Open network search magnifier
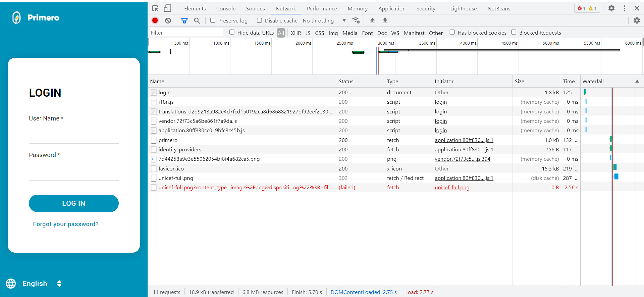Screen dimensions: 644x297 tap(197, 20)
